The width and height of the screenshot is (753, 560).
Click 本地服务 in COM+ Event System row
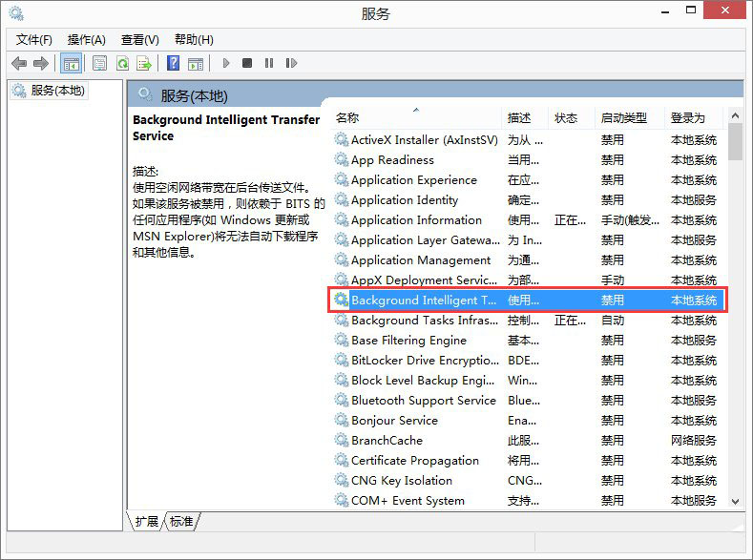pos(694,501)
